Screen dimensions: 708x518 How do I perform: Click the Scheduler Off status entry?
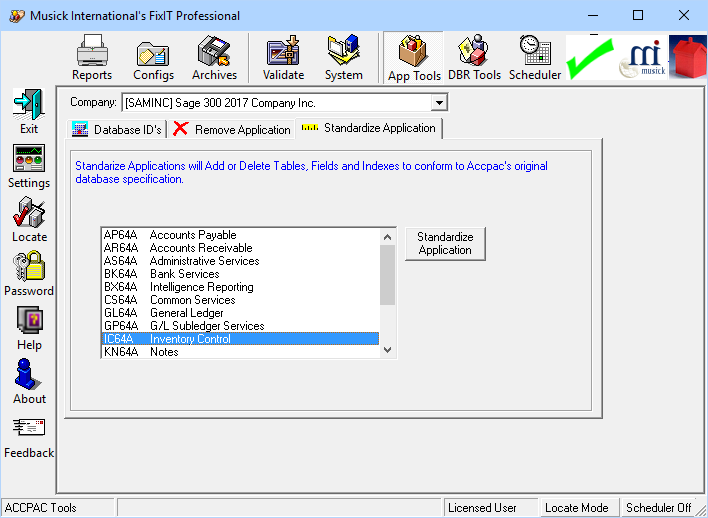pos(659,508)
